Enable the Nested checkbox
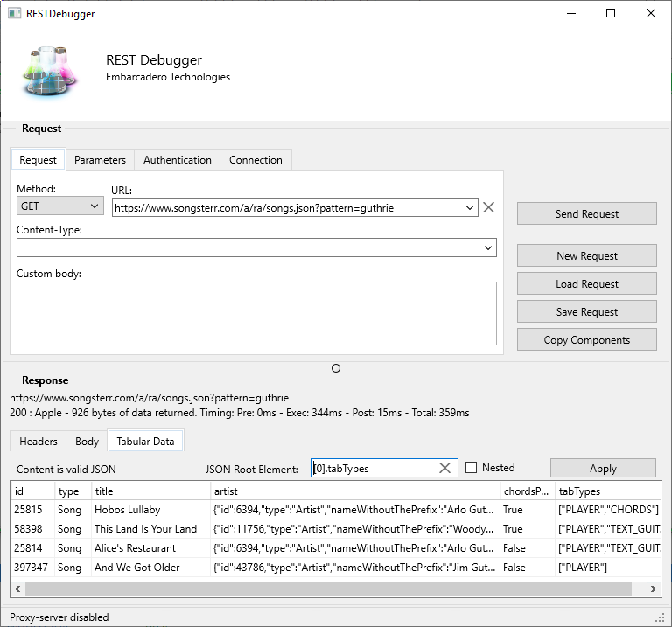Image resolution: width=672 pixels, height=627 pixels. tap(471, 467)
